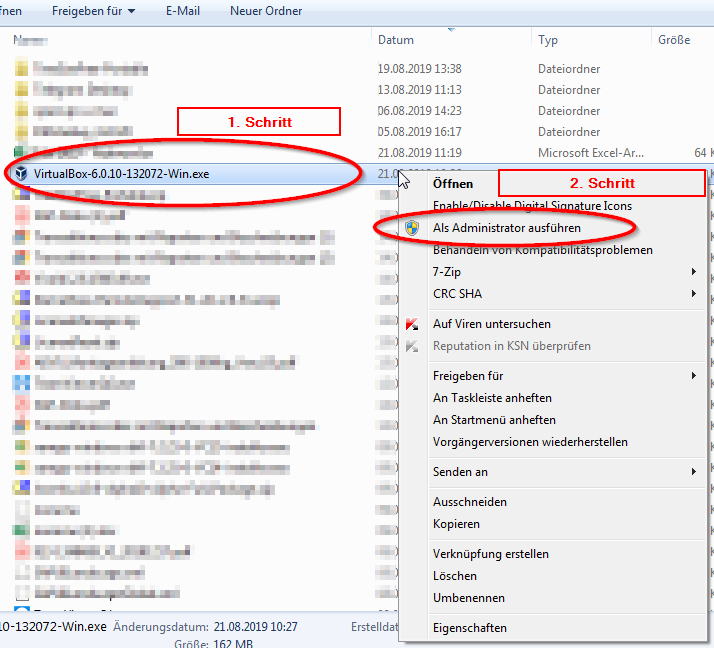This screenshot has width=714, height=648.
Task: Choose Verknüpfung erstellen
Action: click(490, 554)
